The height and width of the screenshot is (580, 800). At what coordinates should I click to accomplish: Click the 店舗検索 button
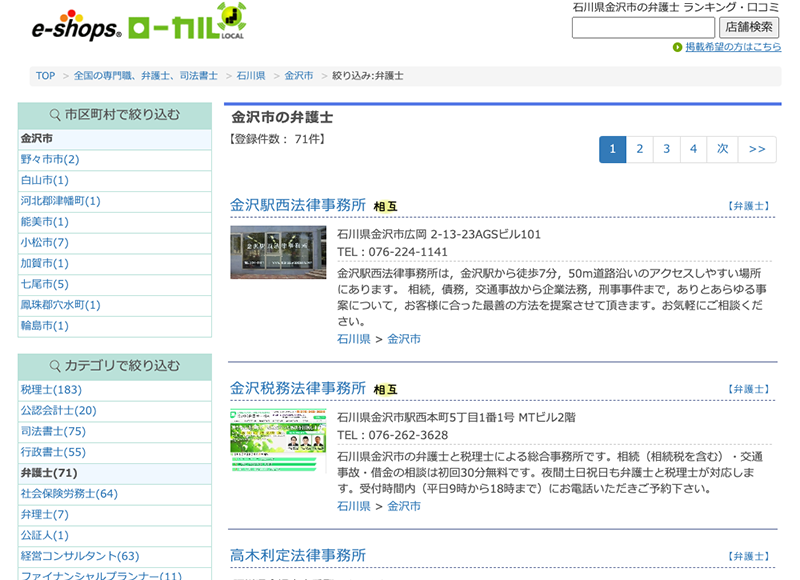pos(748,28)
